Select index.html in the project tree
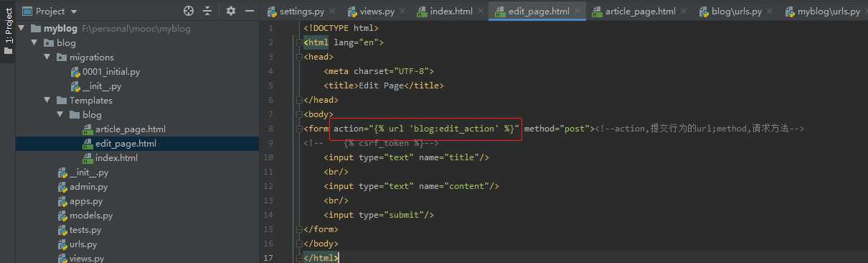The image size is (868, 263). coord(116,158)
